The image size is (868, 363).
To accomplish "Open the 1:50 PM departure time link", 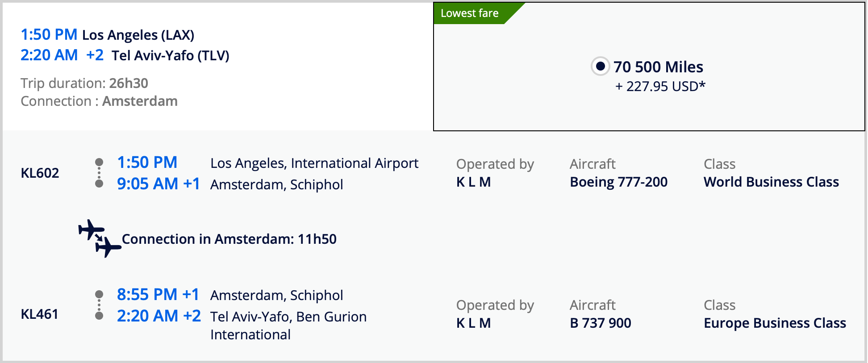I will tap(48, 34).
